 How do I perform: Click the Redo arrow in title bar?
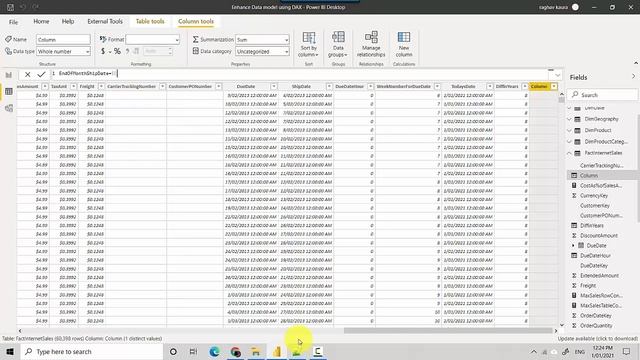[36, 7]
